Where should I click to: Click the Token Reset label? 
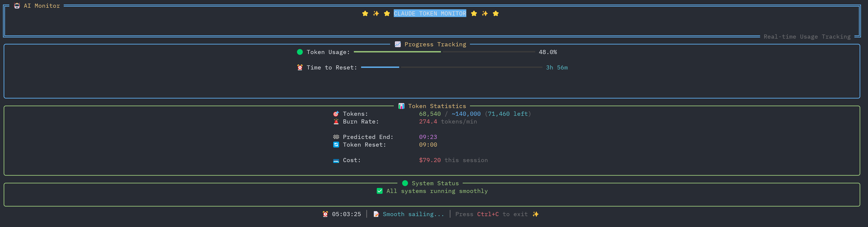point(365,145)
